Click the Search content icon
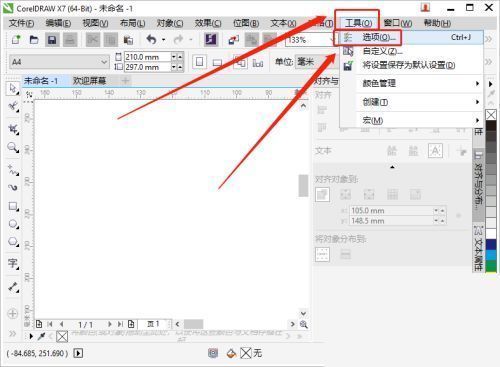 [x=211, y=40]
